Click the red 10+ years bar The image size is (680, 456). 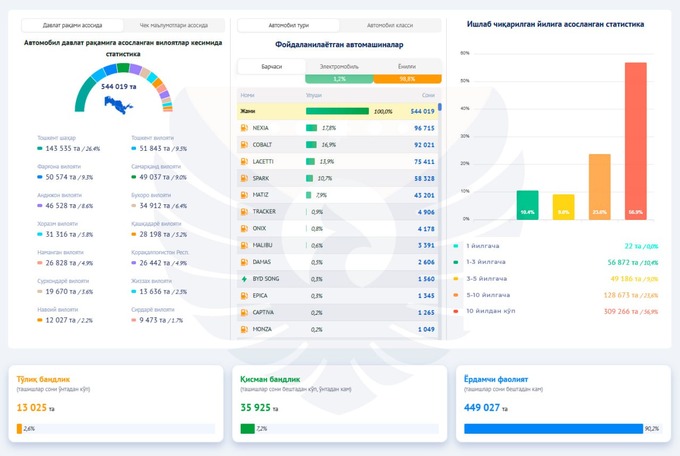(635, 140)
